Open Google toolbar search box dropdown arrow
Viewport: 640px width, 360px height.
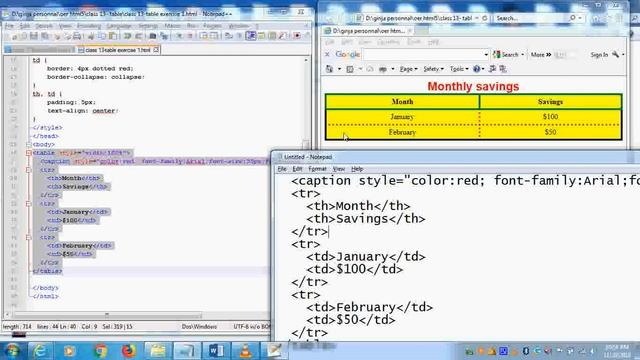[486, 55]
